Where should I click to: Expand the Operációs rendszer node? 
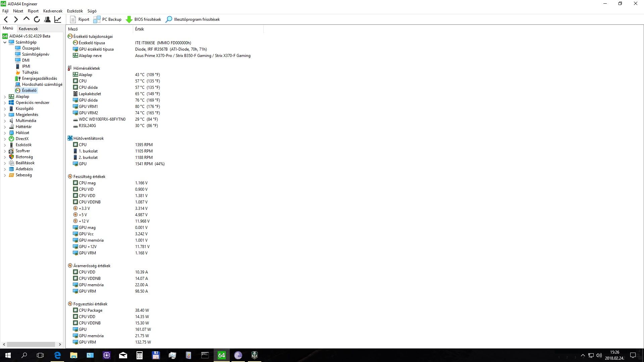tap(5, 103)
